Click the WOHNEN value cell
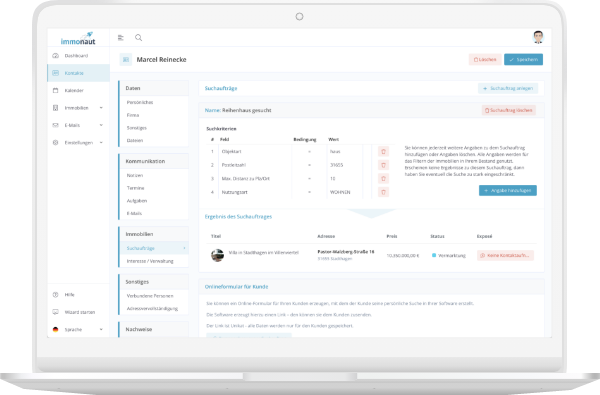The width and height of the screenshot is (600, 395). (x=340, y=192)
